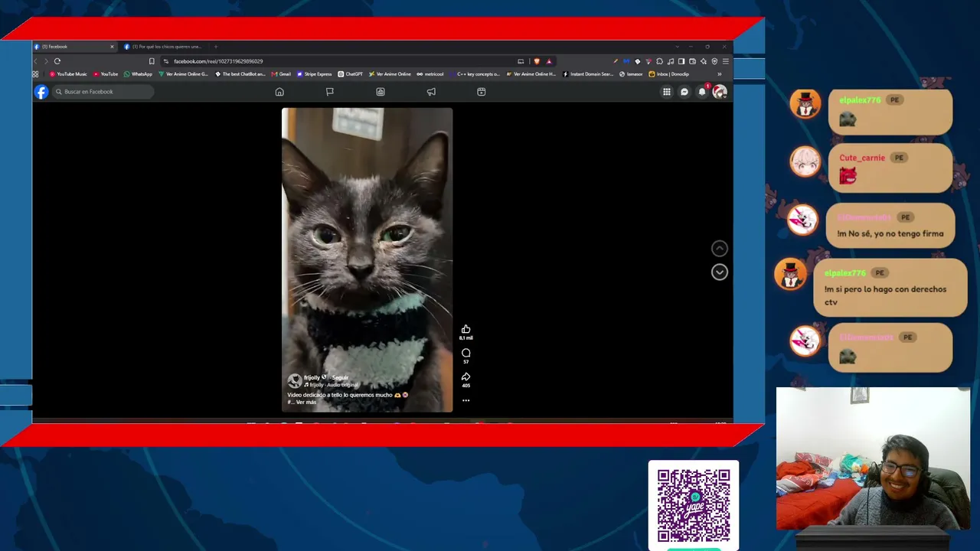Click the Brave Shields lion icon
980x551 pixels.
(537, 61)
